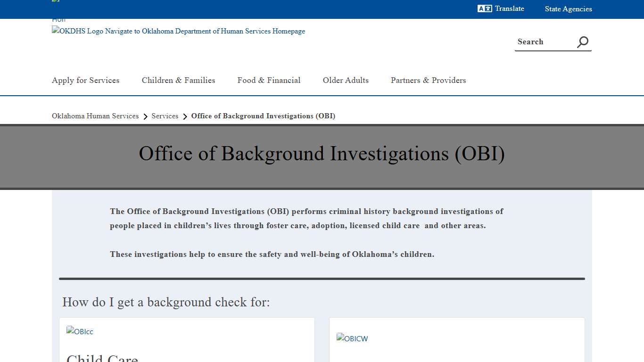The image size is (644, 362).
Task: Click the search magnifying glass icon
Action: point(583,42)
